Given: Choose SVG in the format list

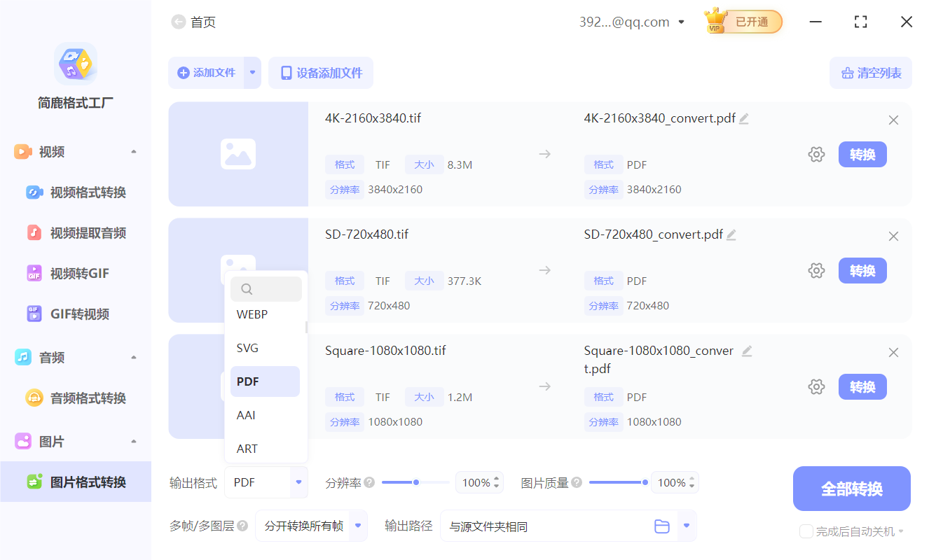Looking at the screenshot, I should pos(265,347).
